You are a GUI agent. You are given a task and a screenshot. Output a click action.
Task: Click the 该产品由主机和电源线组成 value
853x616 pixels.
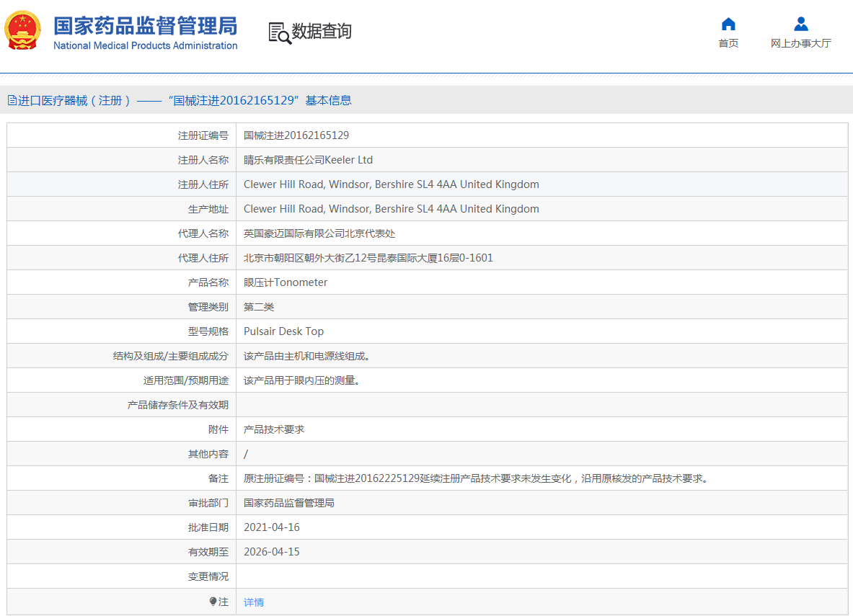point(307,356)
